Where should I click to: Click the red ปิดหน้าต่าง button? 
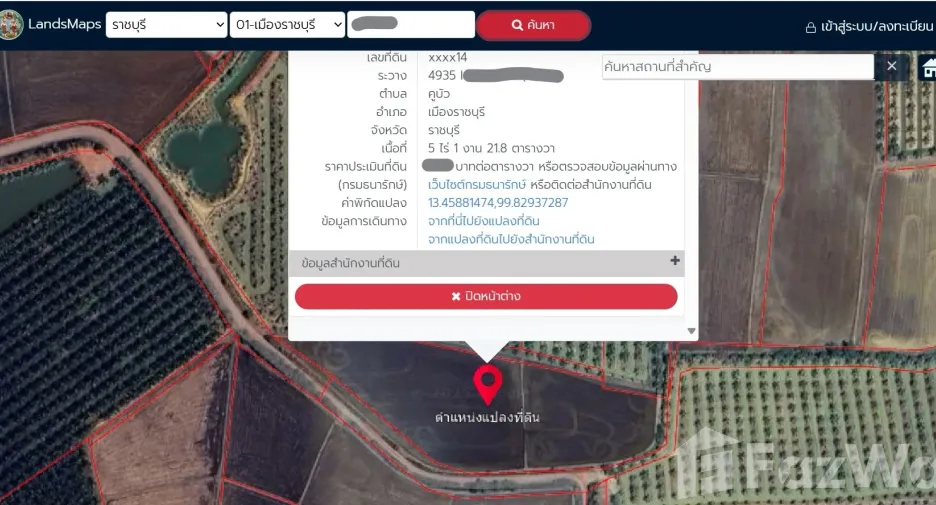[x=486, y=296]
